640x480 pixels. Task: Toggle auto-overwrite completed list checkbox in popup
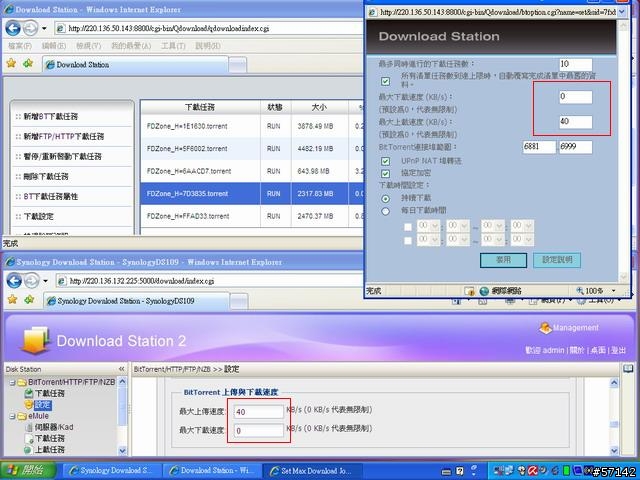tap(385, 81)
